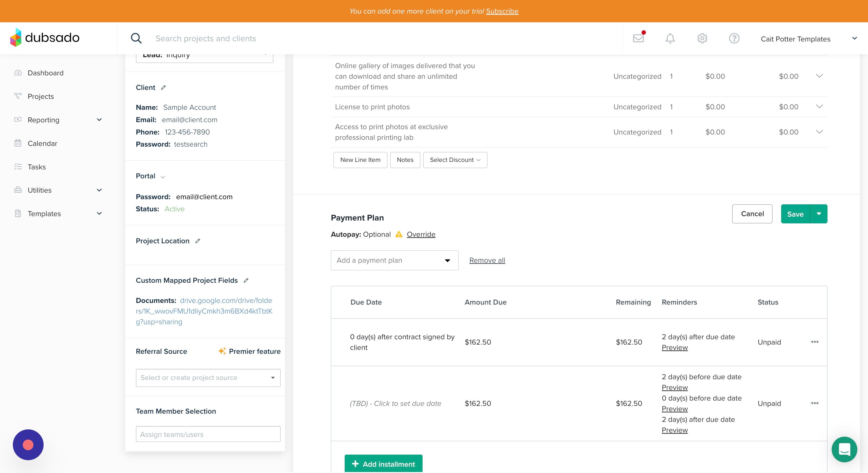The height and width of the screenshot is (473, 868).
Task: Open Templates in the sidebar
Action: click(44, 214)
